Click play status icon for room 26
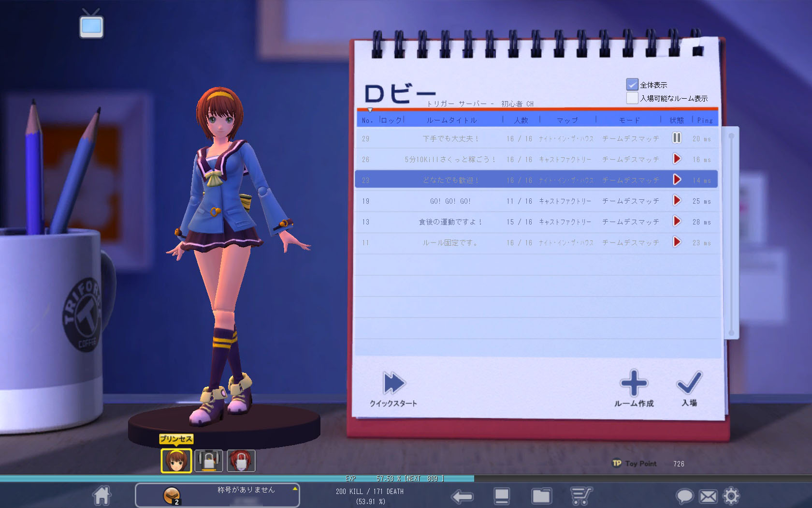Image resolution: width=812 pixels, height=508 pixels. tap(677, 159)
